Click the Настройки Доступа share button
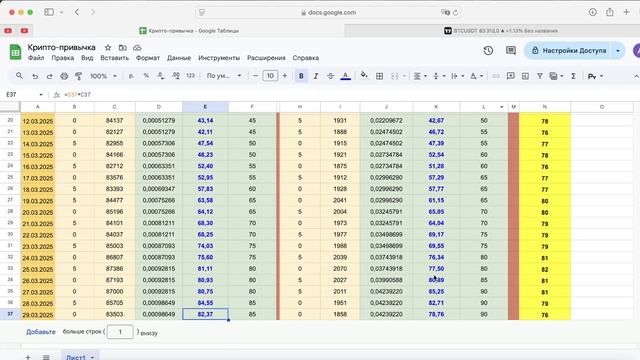The width and height of the screenshot is (640, 360). [x=569, y=51]
